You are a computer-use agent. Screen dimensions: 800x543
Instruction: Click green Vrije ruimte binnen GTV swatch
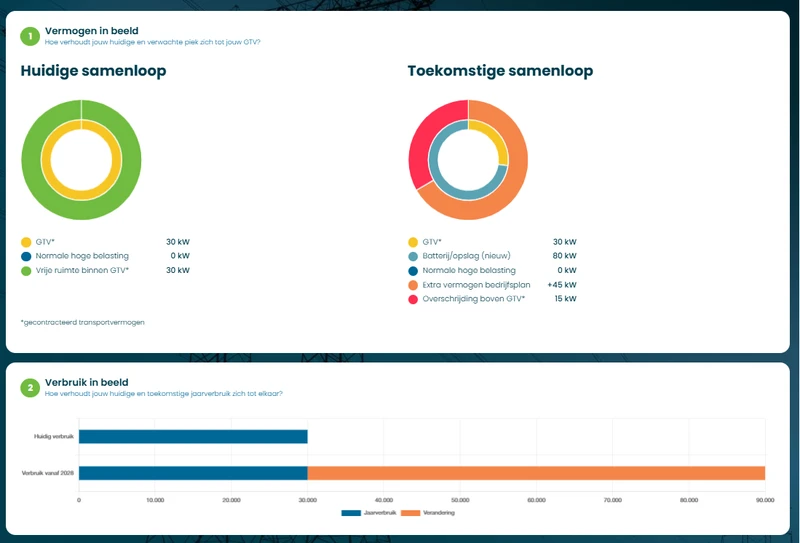[x=26, y=270]
